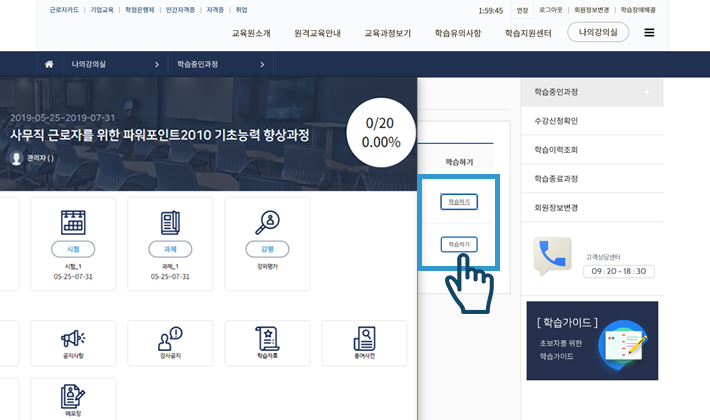Open the 학습지원센터 menu
The height and width of the screenshot is (420, 710).
[528, 33]
